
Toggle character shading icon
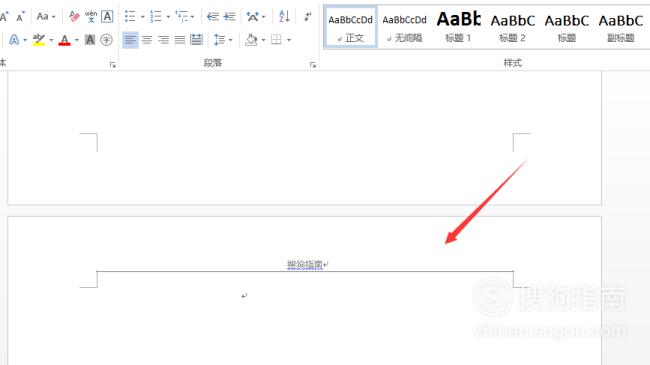coord(90,40)
